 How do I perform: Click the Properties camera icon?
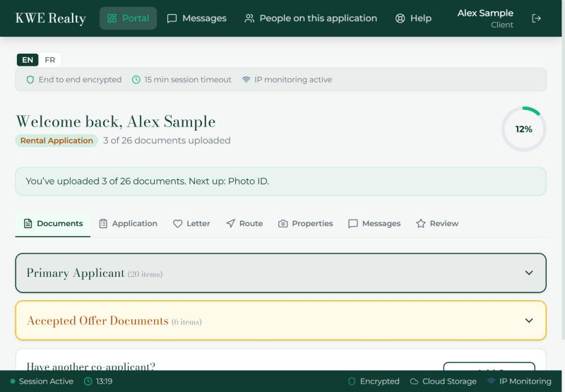(283, 224)
